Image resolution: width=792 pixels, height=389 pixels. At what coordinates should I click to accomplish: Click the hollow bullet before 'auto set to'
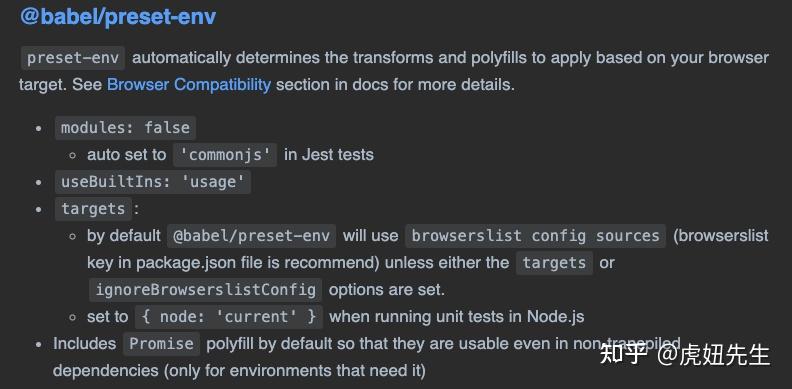tap(73, 155)
